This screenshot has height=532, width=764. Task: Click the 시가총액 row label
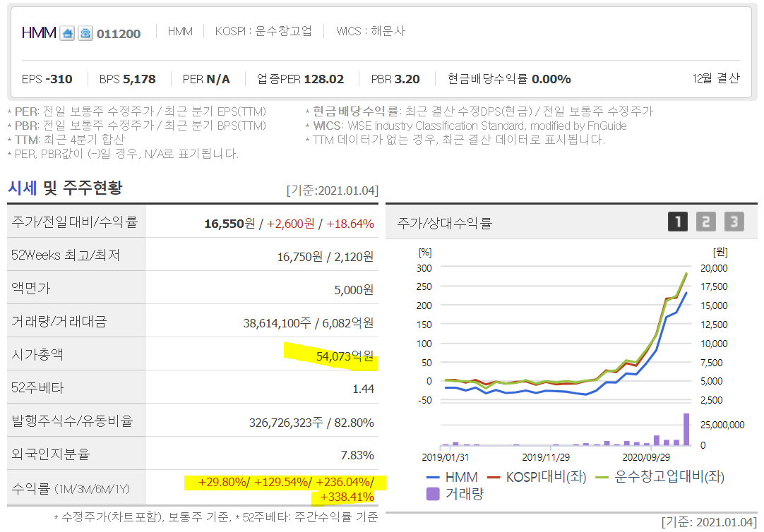(37, 354)
